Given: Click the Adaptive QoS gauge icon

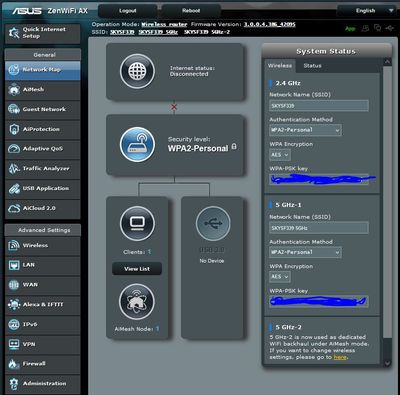Looking at the screenshot, I should (14, 149).
